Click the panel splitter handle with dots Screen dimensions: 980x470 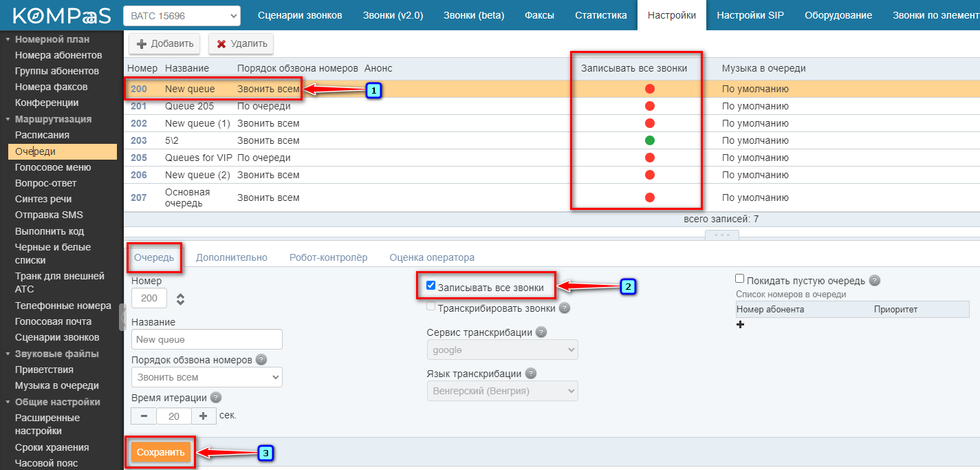pyautogui.click(x=722, y=235)
